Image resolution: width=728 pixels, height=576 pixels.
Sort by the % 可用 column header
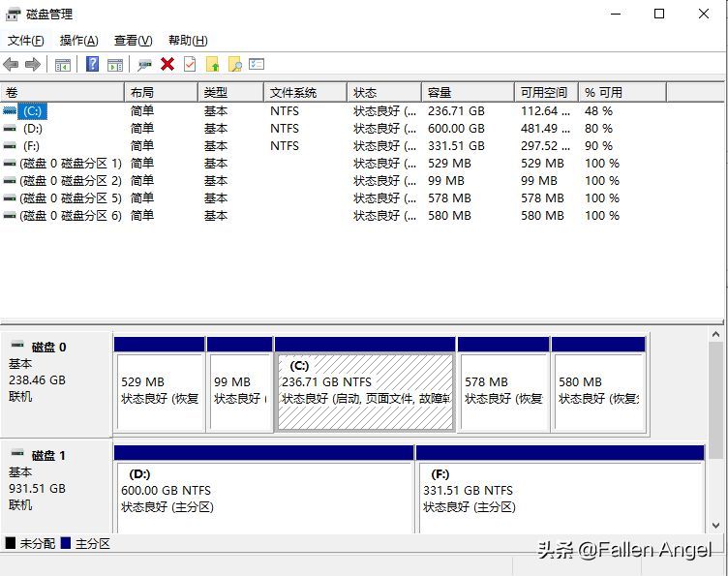tap(622, 92)
